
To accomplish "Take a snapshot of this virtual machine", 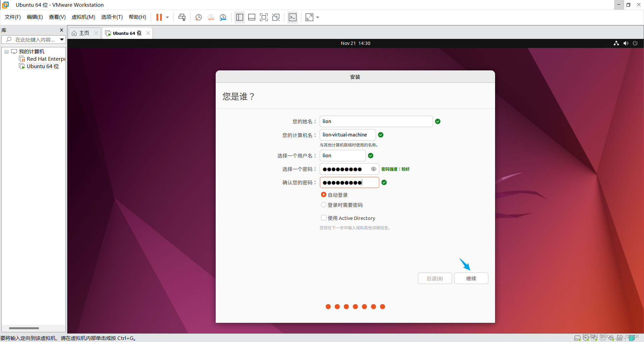I will 199,17.
